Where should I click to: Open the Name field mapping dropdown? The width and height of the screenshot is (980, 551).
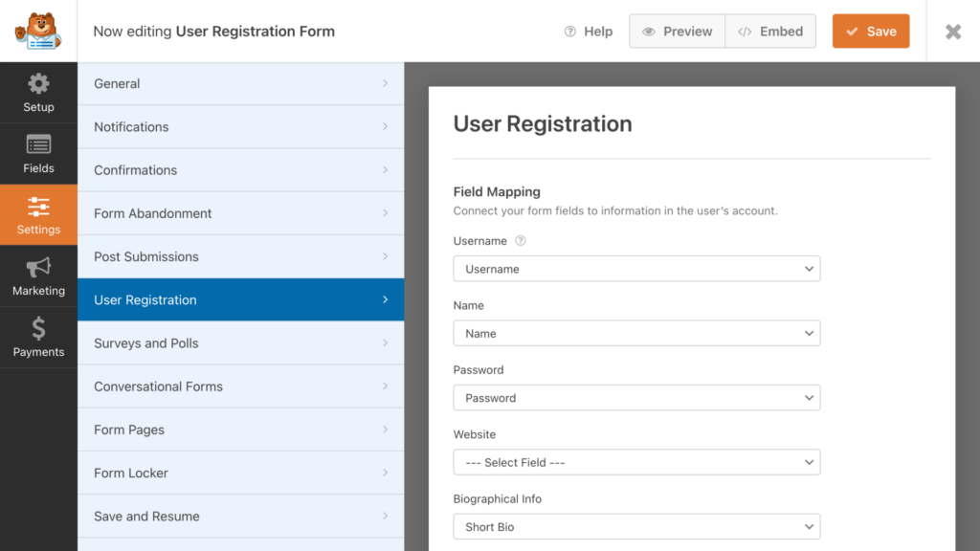click(636, 333)
